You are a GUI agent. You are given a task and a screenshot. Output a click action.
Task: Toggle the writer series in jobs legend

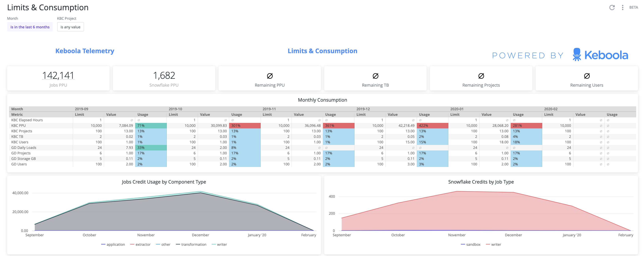coord(219,244)
